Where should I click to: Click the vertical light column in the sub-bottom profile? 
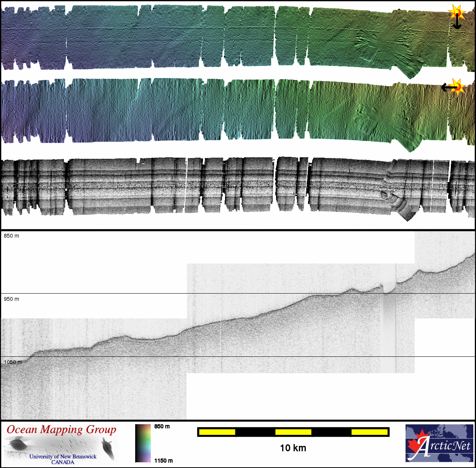pos(388,327)
